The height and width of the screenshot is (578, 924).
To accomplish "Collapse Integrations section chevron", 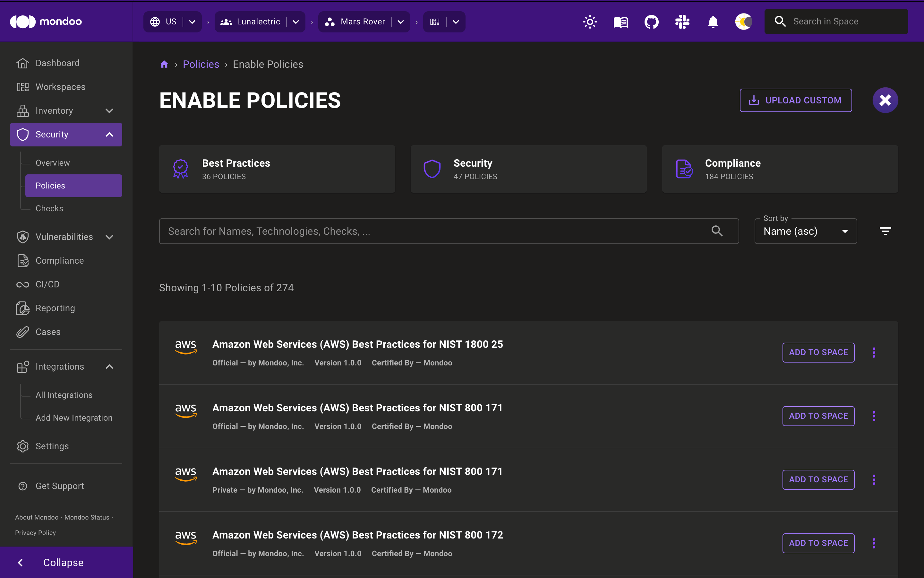I will pos(109,367).
